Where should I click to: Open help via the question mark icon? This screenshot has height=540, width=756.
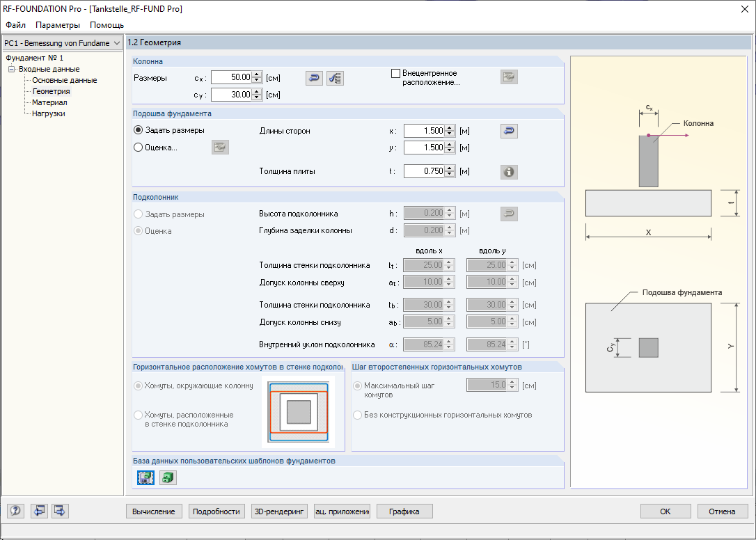click(x=15, y=511)
